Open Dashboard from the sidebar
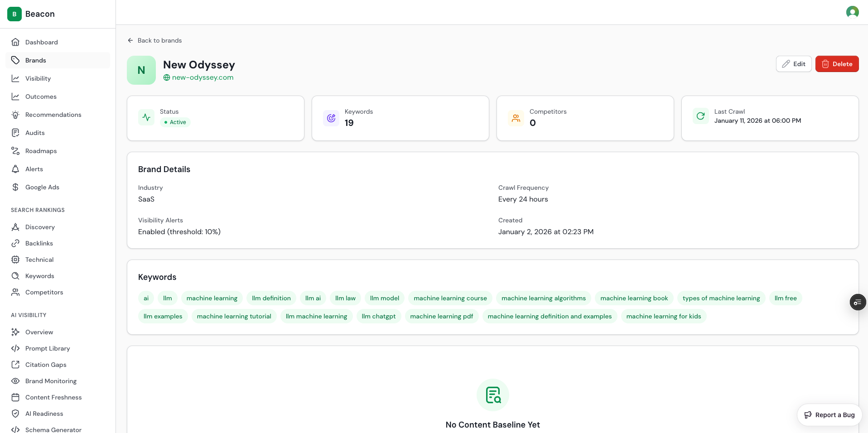This screenshot has height=433, width=868. 58,42
